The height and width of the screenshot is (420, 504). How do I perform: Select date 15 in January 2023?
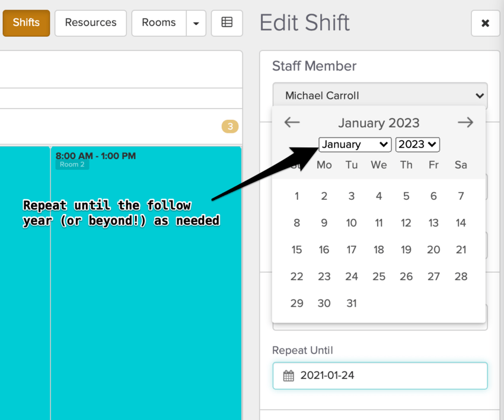[296, 250]
